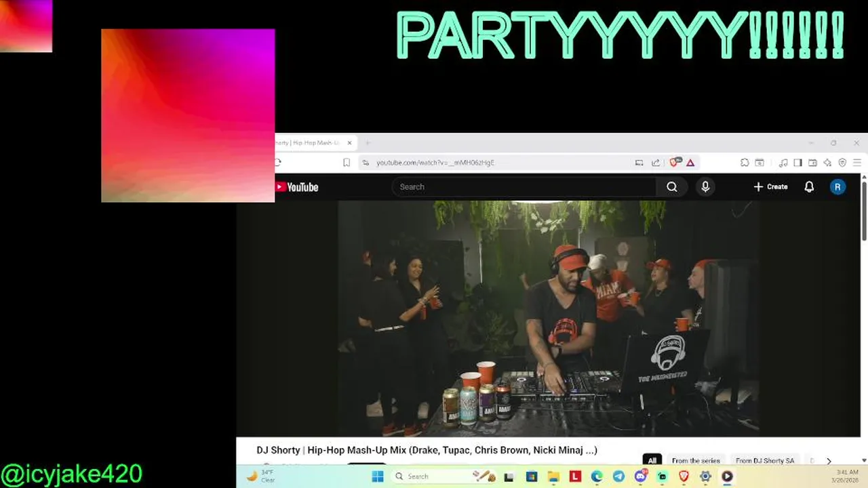Open site settings icon beside the URL

coord(366,163)
